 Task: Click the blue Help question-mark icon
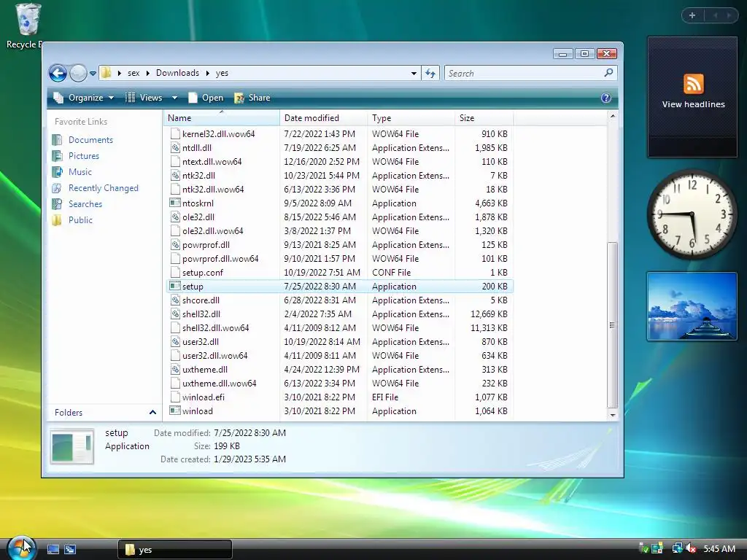point(606,98)
